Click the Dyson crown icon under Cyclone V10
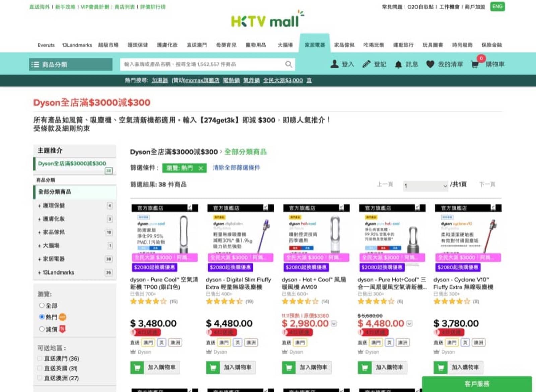 pos(437,352)
